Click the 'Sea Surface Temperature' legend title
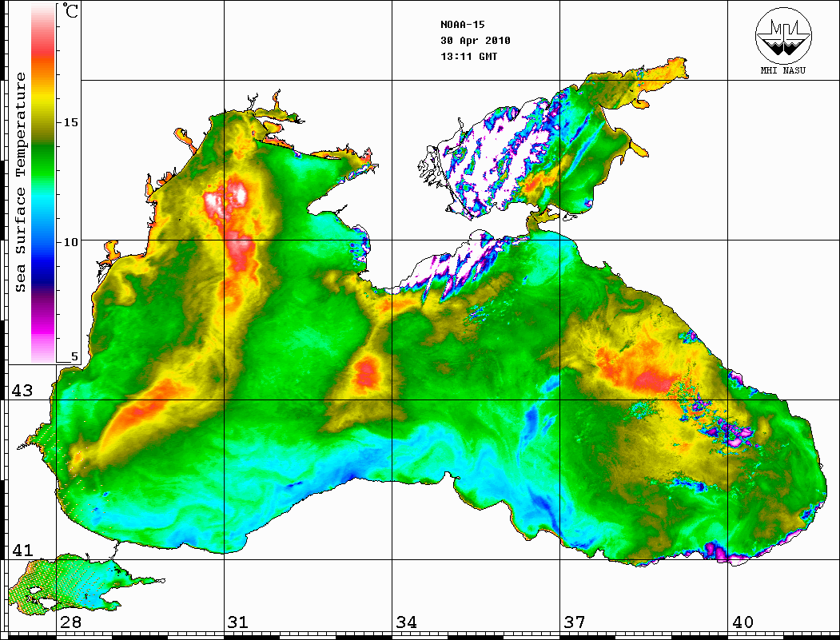Image resolution: width=840 pixels, height=640 pixels. point(21,183)
